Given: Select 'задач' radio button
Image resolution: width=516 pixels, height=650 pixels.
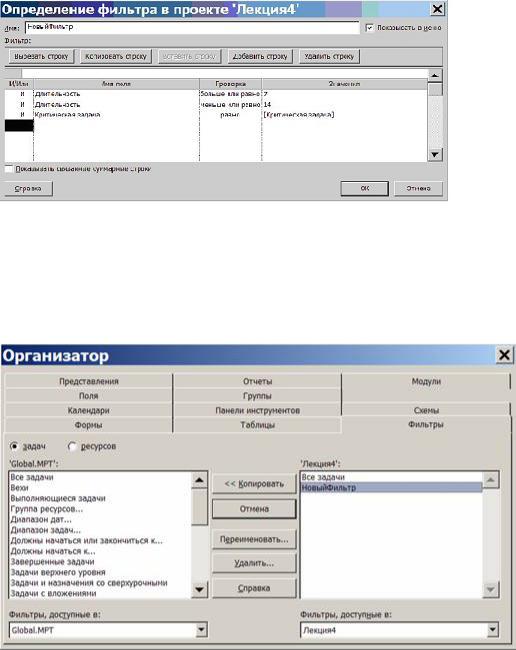Looking at the screenshot, I should (15, 446).
